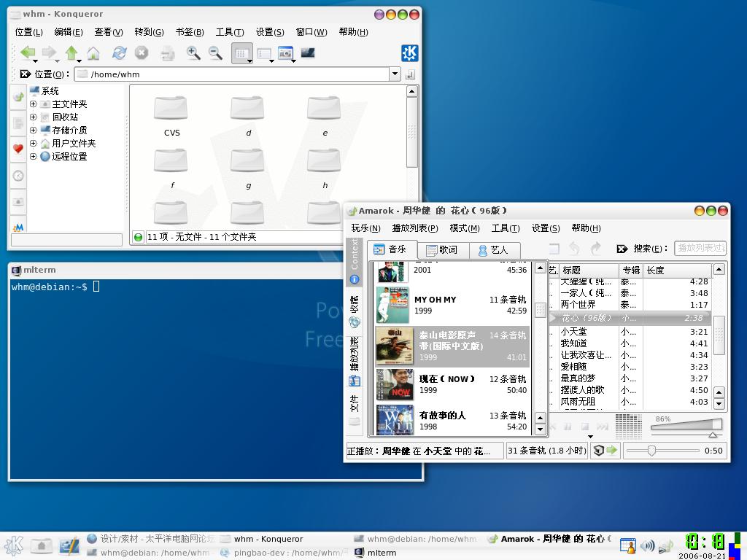Open the up-folder dropdown arrow in Konqueror
Screen dimensions: 747x560
[79, 61]
